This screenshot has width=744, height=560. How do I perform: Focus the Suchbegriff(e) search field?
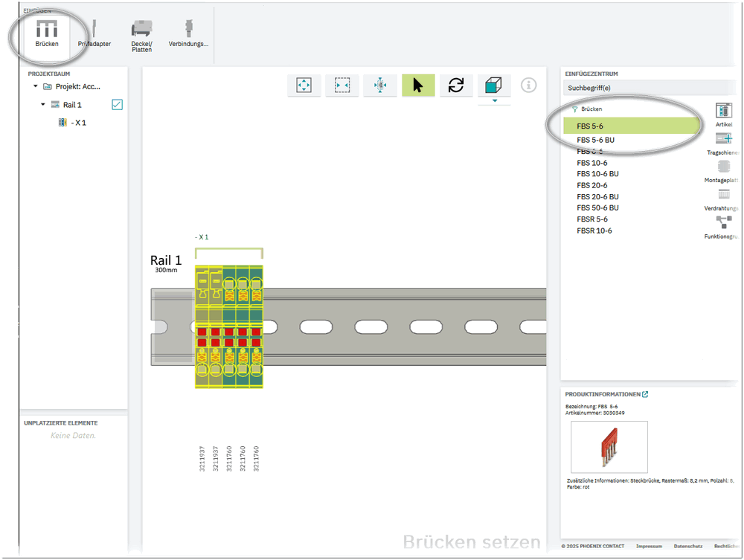click(649, 88)
